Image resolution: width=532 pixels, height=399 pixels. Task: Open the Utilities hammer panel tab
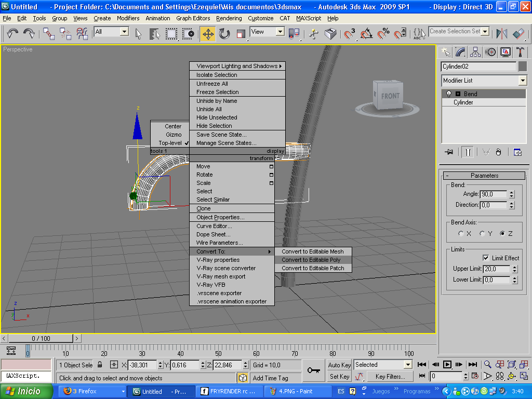[520, 52]
